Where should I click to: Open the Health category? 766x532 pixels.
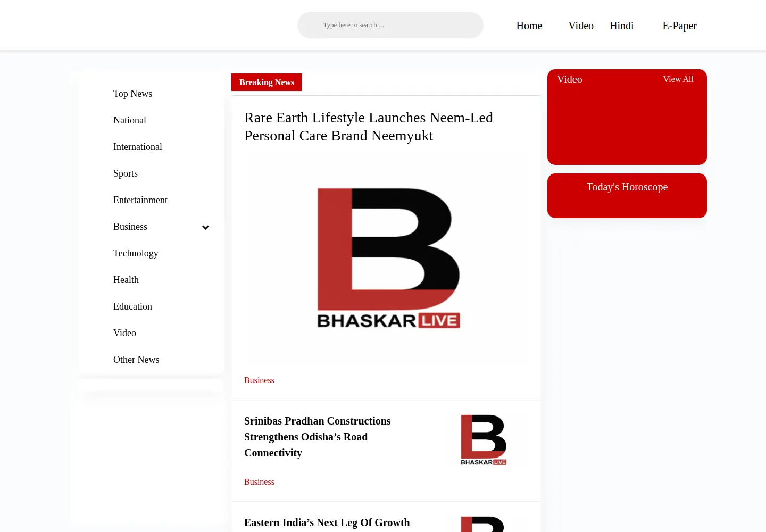point(126,280)
